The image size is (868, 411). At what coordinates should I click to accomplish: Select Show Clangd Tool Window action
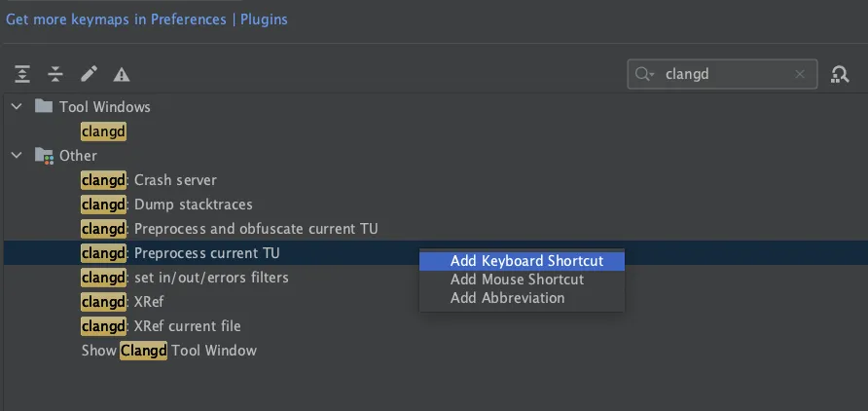coord(168,351)
